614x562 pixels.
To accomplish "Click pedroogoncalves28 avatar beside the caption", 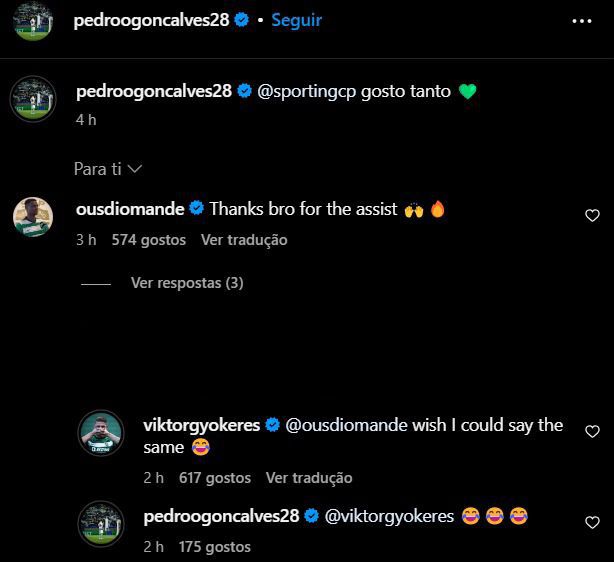I will [x=32, y=99].
